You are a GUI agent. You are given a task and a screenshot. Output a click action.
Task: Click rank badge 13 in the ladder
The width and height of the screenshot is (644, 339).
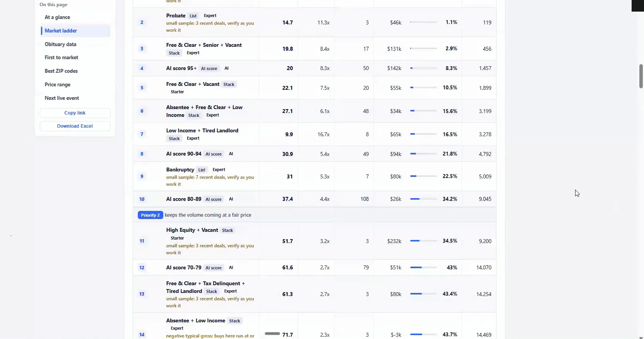[x=142, y=294]
